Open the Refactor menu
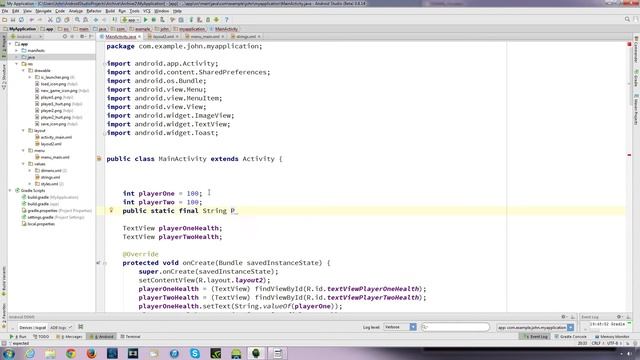The image size is (640, 360). 94,11
